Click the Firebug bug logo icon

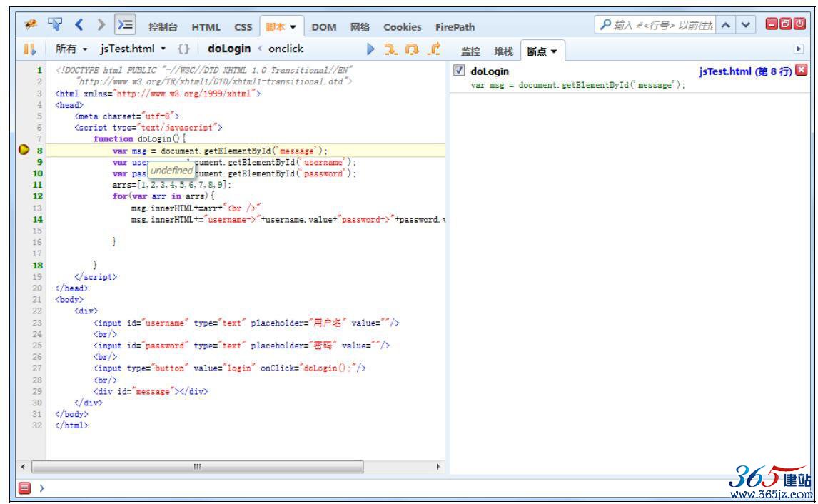[31, 24]
